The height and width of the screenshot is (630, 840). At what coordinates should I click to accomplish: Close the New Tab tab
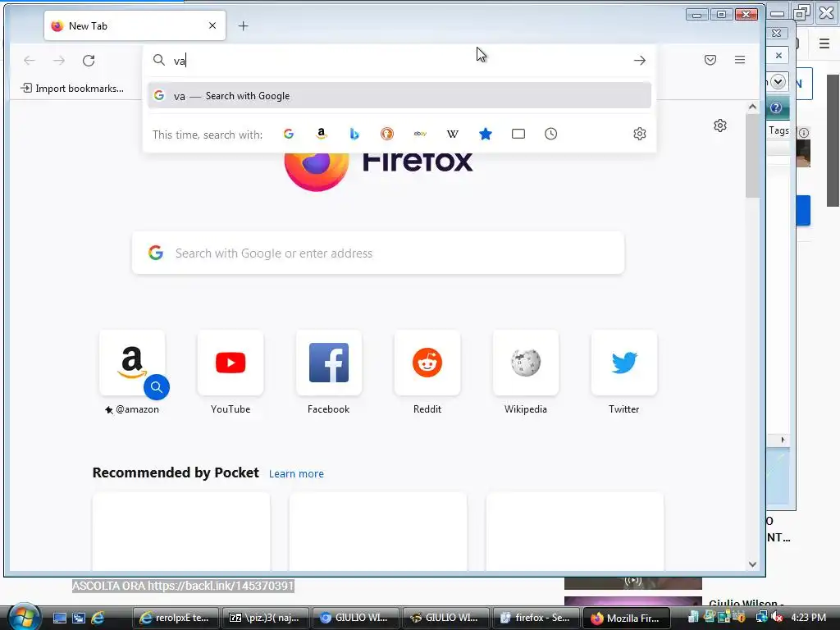coord(212,25)
